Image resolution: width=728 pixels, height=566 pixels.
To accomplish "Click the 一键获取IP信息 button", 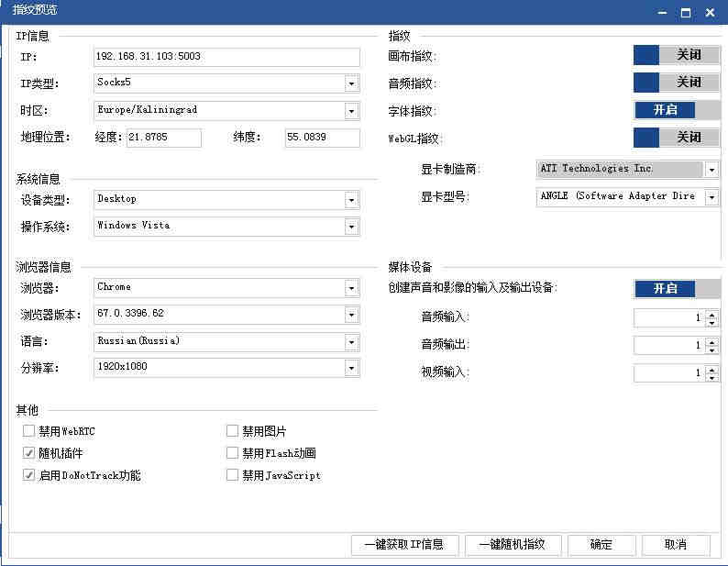I will (x=405, y=545).
